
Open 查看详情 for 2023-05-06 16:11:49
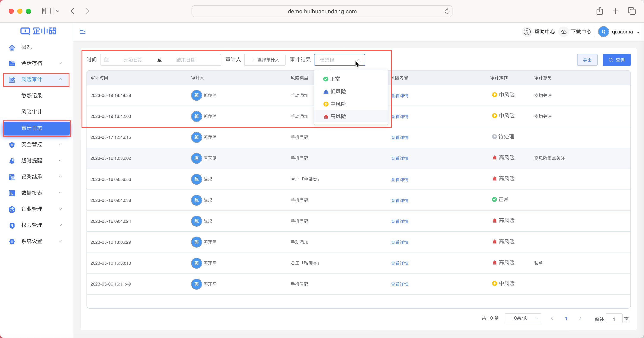coord(399,284)
